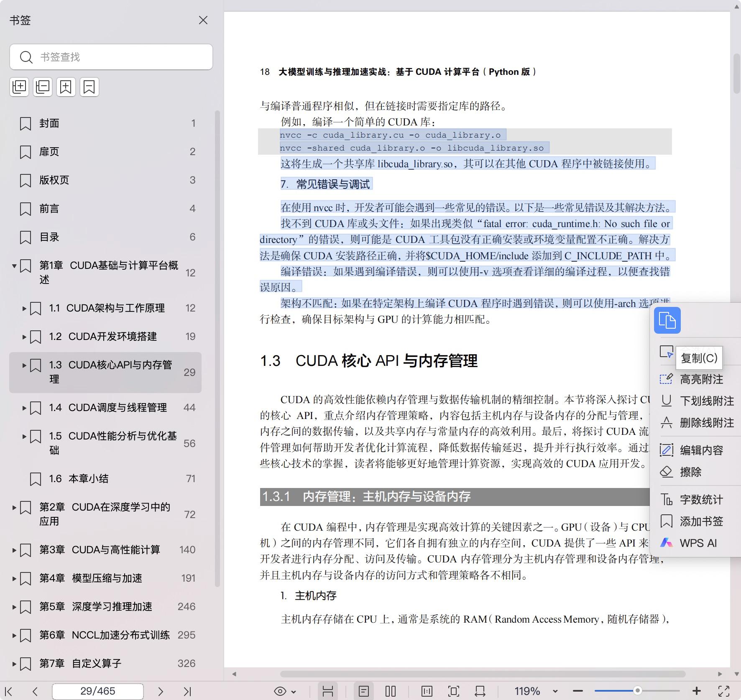This screenshot has height=700, width=741.
Task: Enter fullscreen mode from status bar
Action: pyautogui.click(x=724, y=691)
